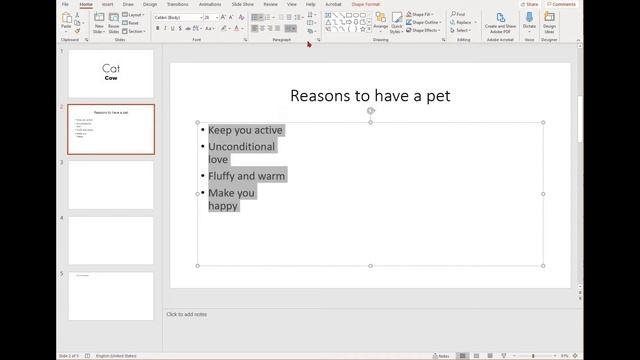Click the rotate handle above the text box
The height and width of the screenshot is (360, 640).
tap(371, 111)
